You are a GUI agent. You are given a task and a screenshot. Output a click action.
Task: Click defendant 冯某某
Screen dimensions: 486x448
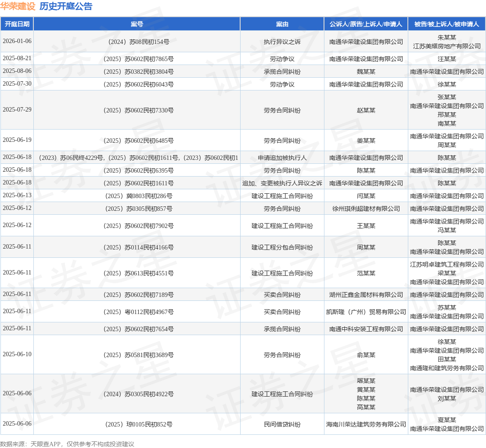pos(446,230)
